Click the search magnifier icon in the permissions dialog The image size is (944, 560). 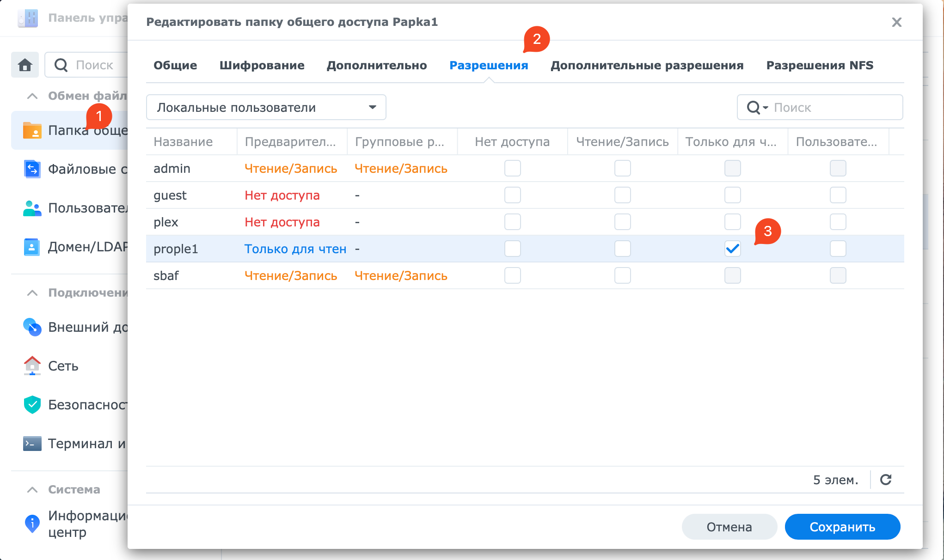click(754, 108)
